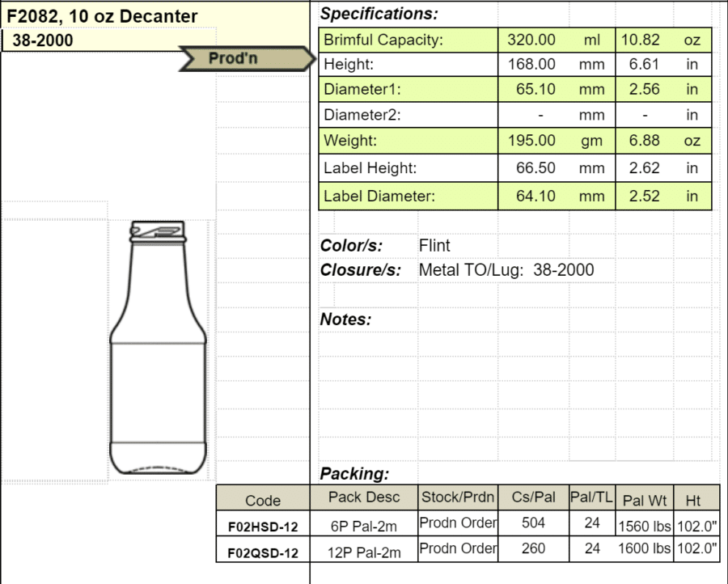Select the 'Stock/Prdn' column header
This screenshot has width=728, height=584.
click(458, 497)
